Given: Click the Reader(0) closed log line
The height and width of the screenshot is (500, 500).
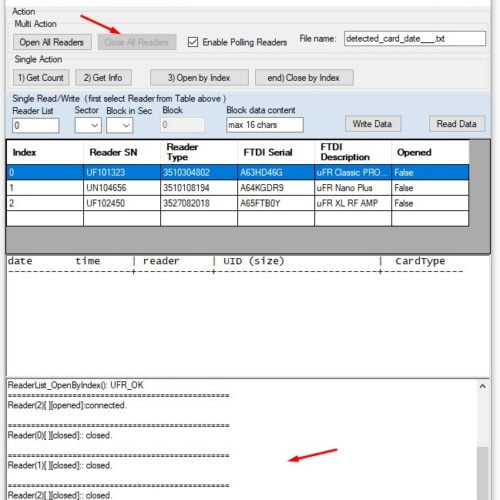Looking at the screenshot, I should [60, 435].
